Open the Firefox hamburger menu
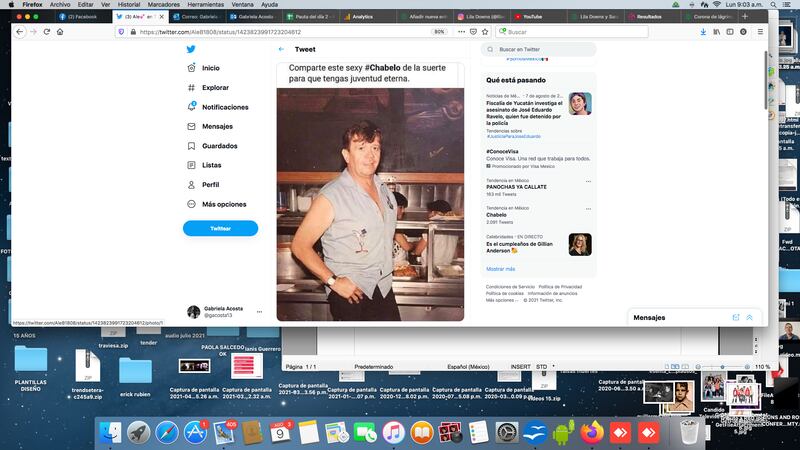The height and width of the screenshot is (450, 800). pos(760,32)
